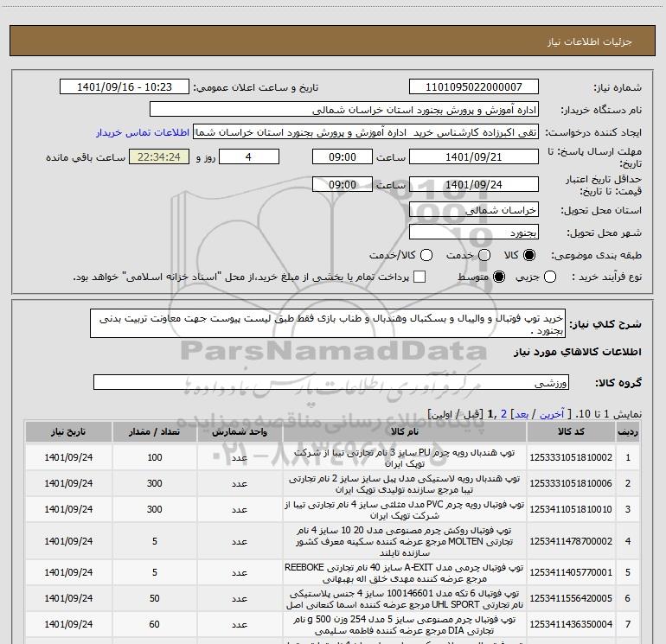
Task: Click the DIA football item name in row 7
Action: point(405,624)
